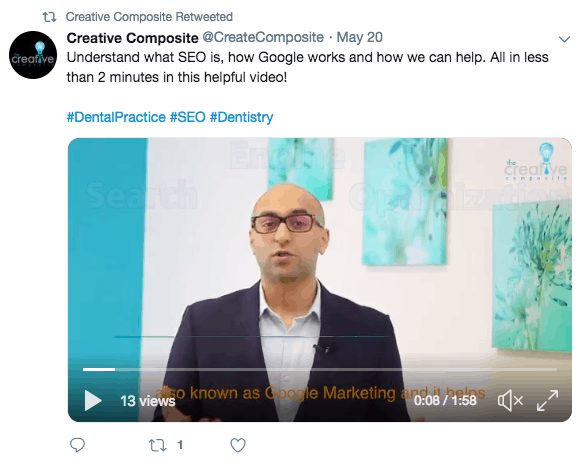Unmute the video with the speaker icon
Screen dimensions: 584x463
(x=510, y=400)
